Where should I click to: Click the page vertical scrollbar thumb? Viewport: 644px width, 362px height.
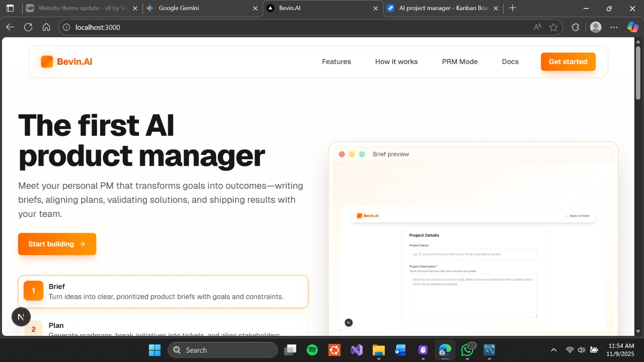tap(638, 73)
